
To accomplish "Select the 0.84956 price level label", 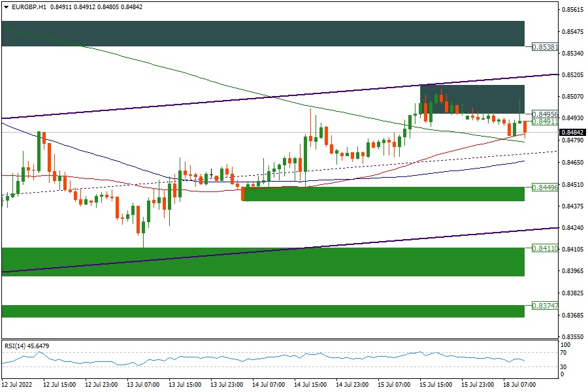I will (544, 114).
